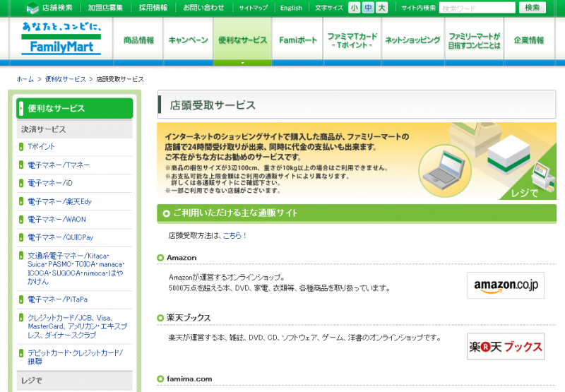The image size is (565, 392).
Task: Click 加盟店募集 link
Action: click(105, 8)
